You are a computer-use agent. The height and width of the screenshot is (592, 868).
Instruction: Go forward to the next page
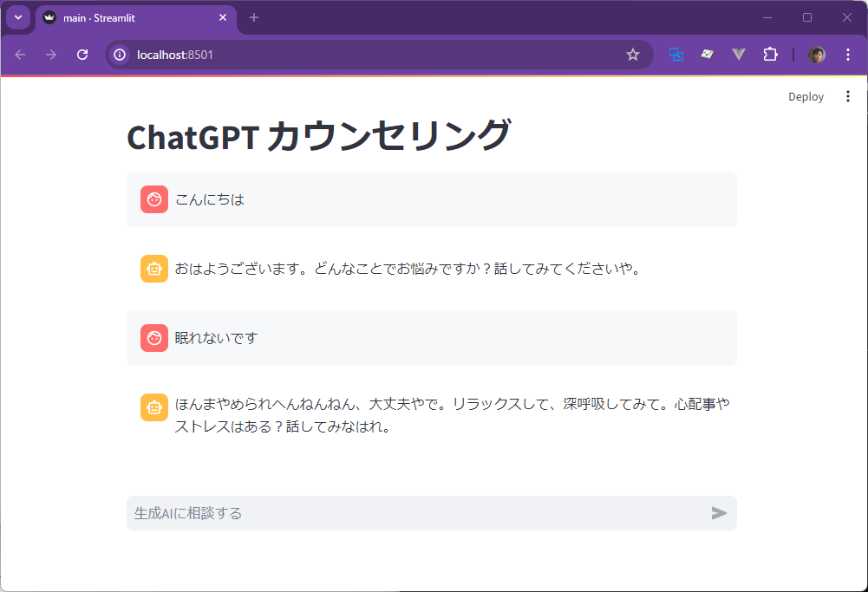51,55
